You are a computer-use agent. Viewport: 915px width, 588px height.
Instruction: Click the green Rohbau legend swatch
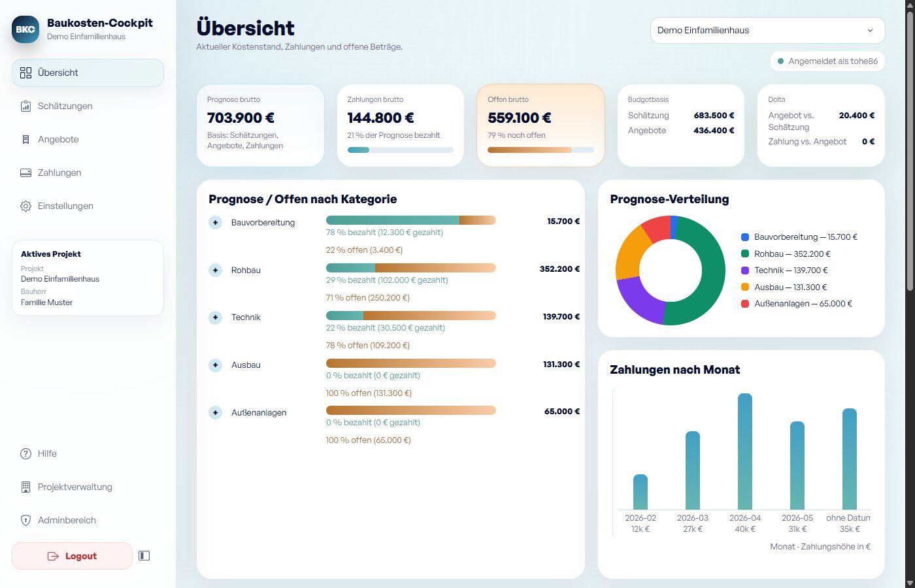tap(745, 253)
